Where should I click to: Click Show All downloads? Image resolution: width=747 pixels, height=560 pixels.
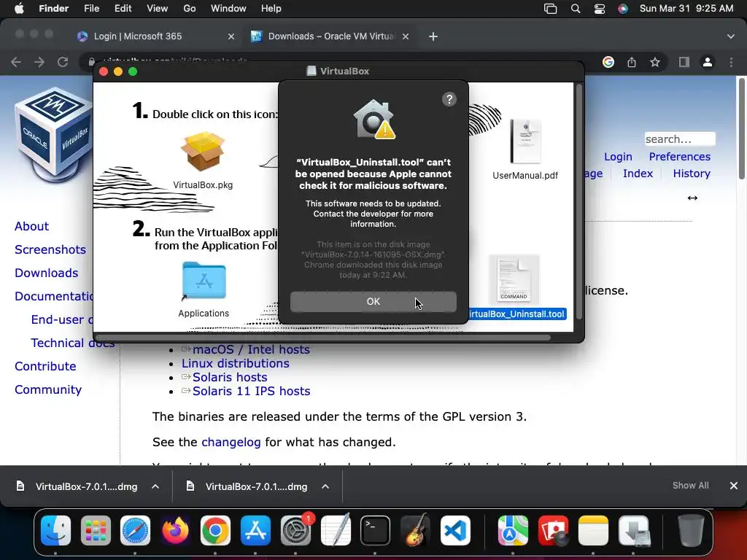click(x=690, y=486)
